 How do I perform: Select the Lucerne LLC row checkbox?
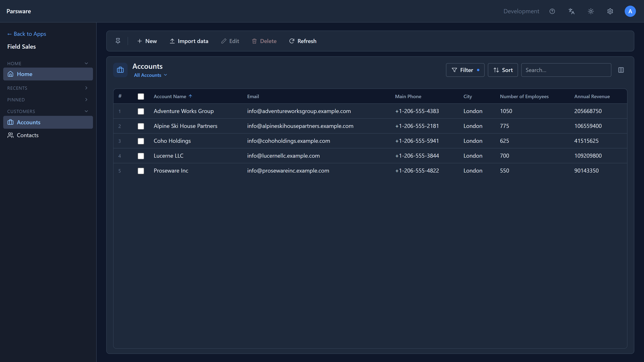coord(141,156)
